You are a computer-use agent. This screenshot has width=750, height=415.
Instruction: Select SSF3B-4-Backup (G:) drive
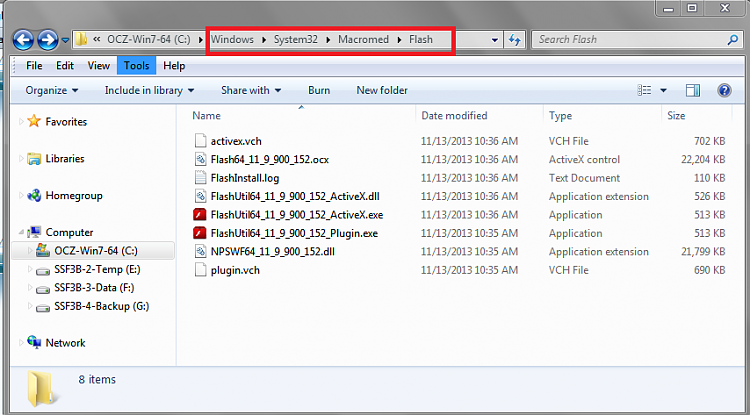[x=101, y=306]
